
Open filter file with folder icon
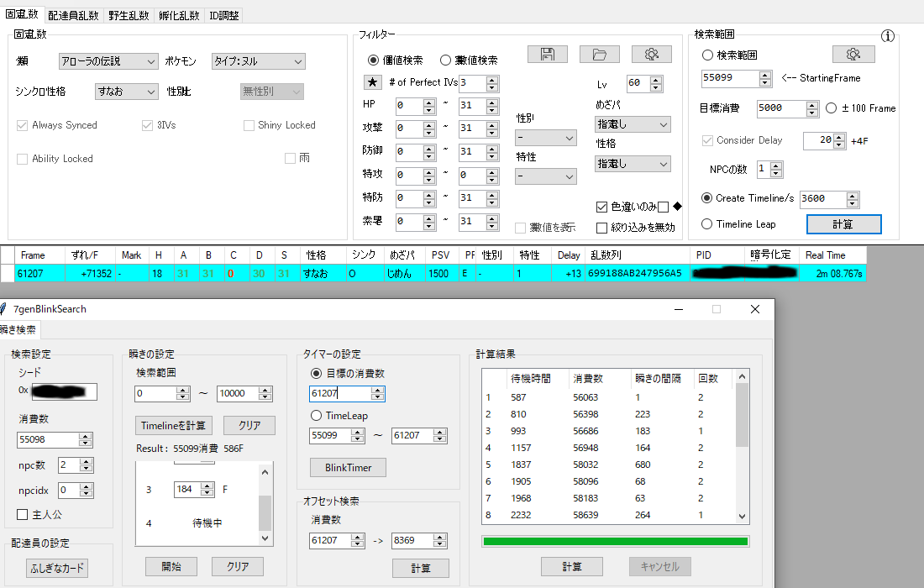click(x=599, y=55)
